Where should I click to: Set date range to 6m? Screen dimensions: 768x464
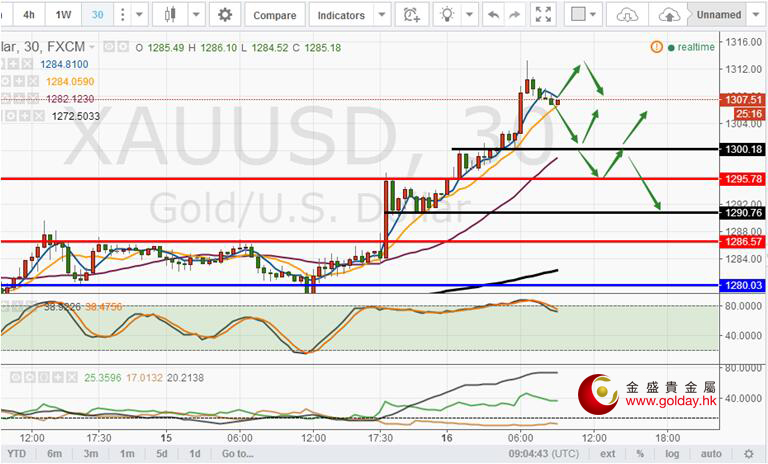pyautogui.click(x=54, y=454)
